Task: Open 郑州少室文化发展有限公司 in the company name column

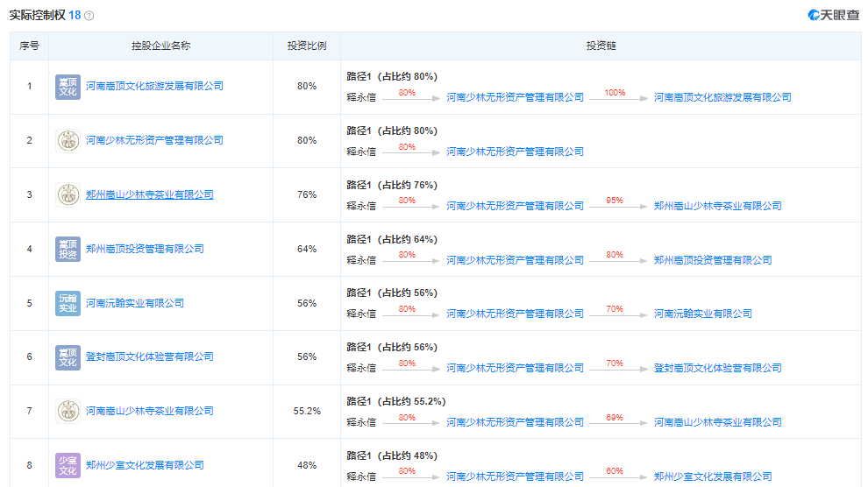Action: (x=145, y=465)
